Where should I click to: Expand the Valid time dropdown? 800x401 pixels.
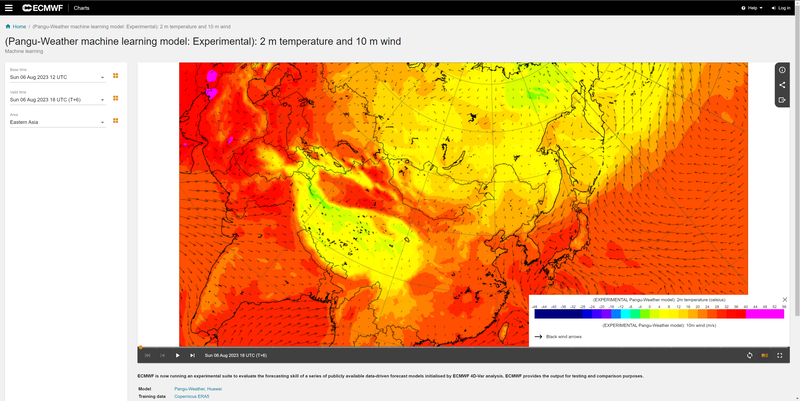57,100
